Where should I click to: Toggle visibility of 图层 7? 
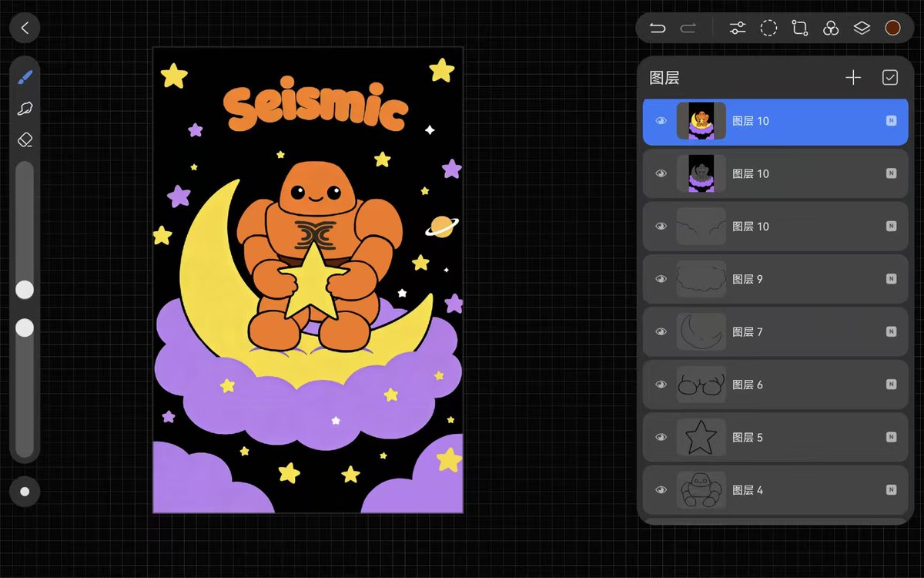point(661,331)
